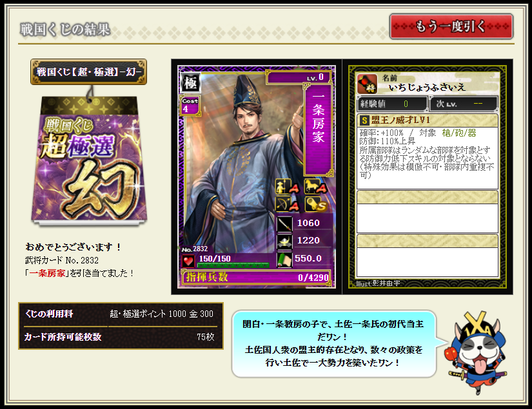Click the green HP bar 150/150
This screenshot has width=532, height=409.
(233, 265)
